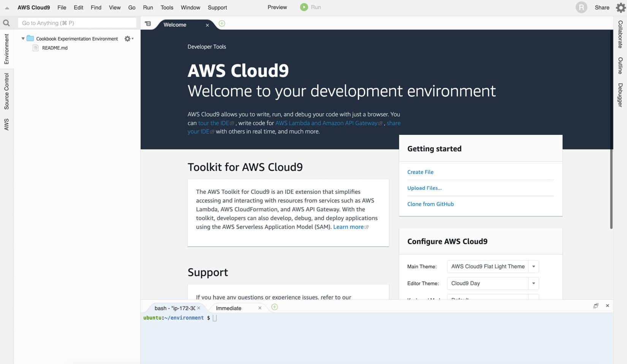This screenshot has height=364, width=627.
Task: Open the tab list icon beside Welcome tab
Action: (x=148, y=24)
